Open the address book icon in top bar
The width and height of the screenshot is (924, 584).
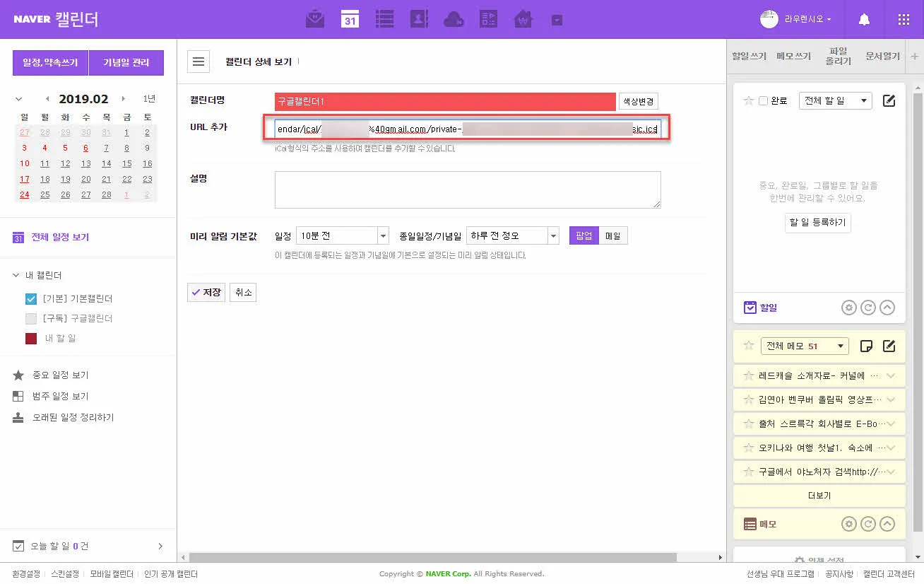point(419,19)
